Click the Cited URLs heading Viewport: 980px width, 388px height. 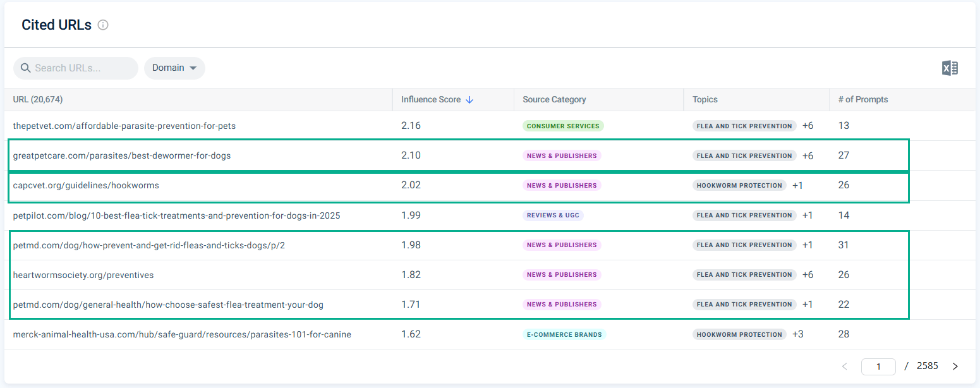point(57,25)
